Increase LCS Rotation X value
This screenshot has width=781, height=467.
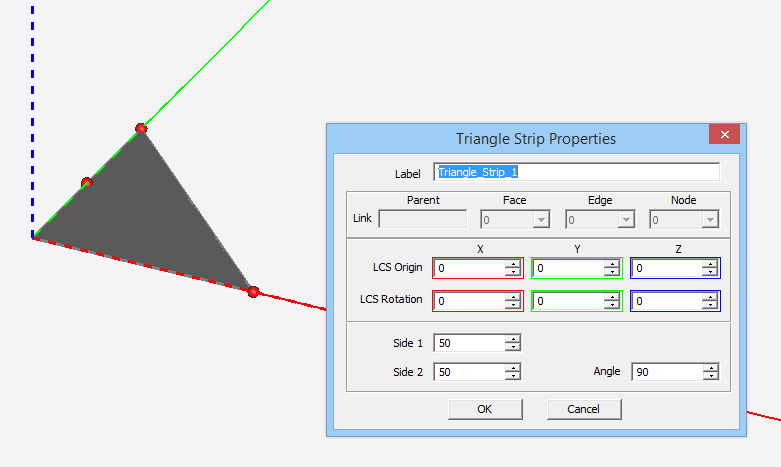pos(513,297)
